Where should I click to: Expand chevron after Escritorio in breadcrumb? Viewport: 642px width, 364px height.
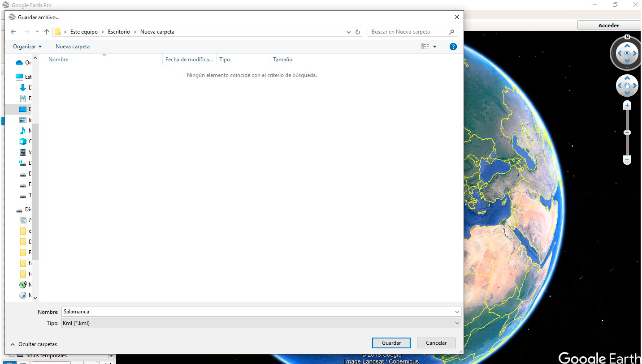click(x=135, y=32)
